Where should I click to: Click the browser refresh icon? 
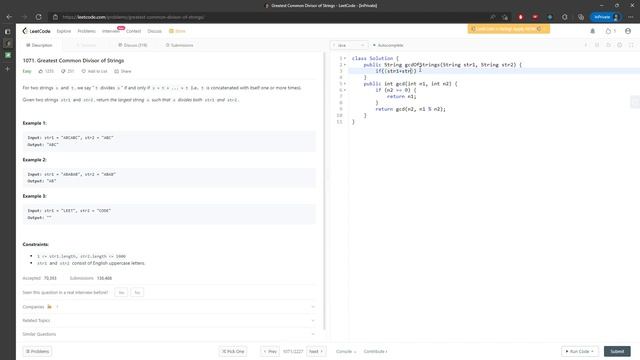coord(38,17)
